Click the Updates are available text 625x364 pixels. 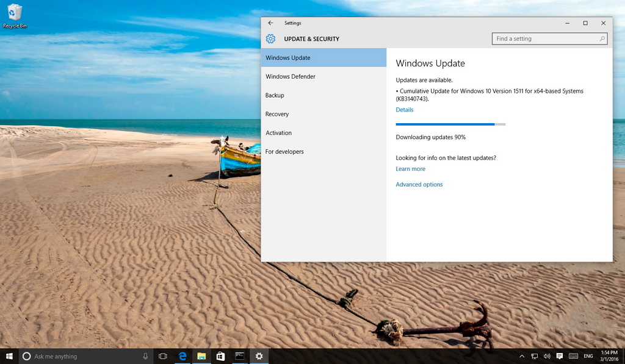click(424, 80)
